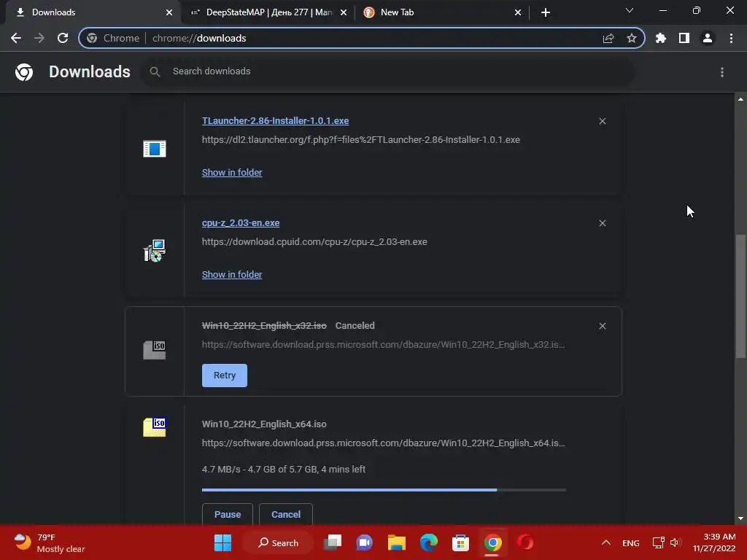
Task: Click the Chrome logo beside Downloads heading
Action: [24, 72]
